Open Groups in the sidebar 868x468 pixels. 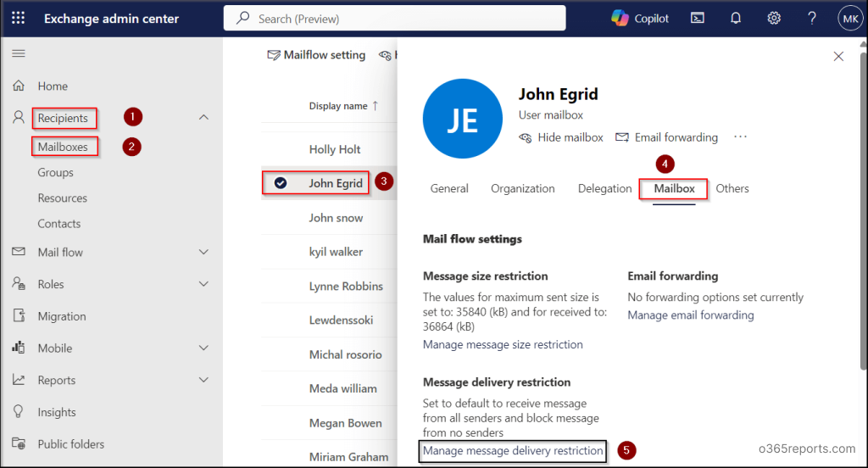click(55, 172)
